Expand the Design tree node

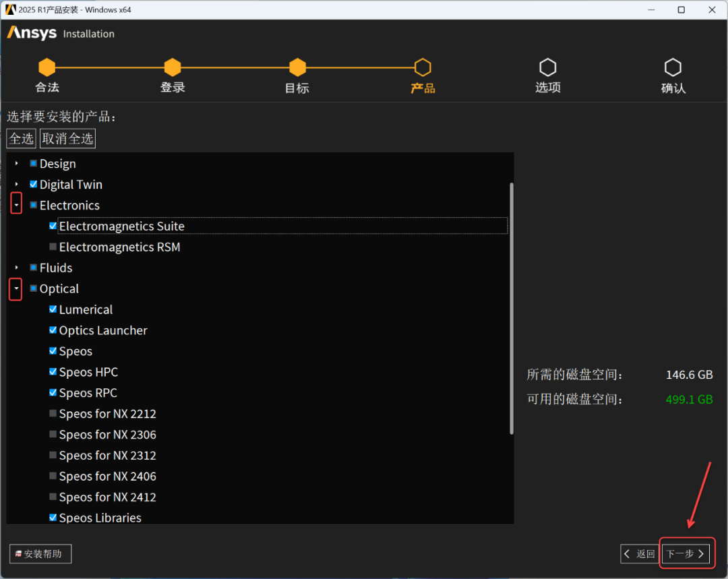pyautogui.click(x=17, y=163)
